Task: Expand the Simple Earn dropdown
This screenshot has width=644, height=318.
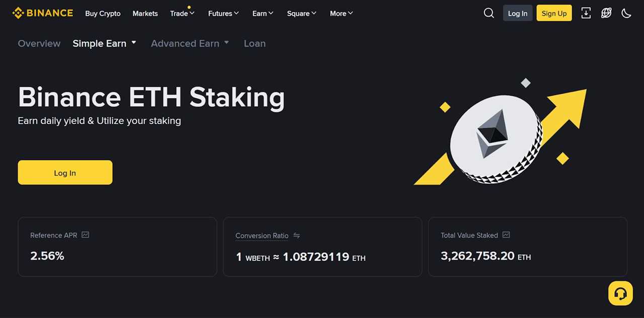Action: (104, 43)
